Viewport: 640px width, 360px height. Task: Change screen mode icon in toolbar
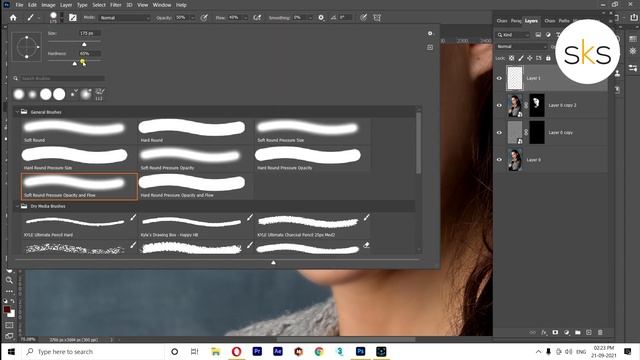tap(9, 336)
